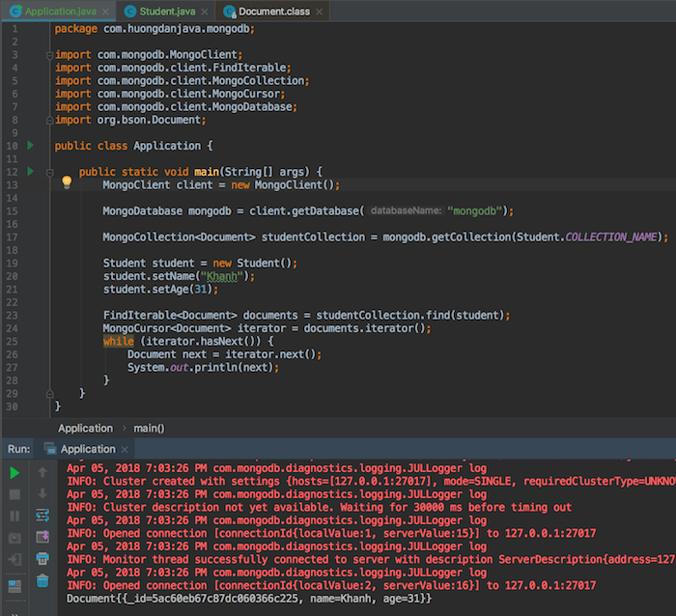Close the Document.class editor tab
Image resolution: width=676 pixels, height=616 pixels.
click(319, 13)
